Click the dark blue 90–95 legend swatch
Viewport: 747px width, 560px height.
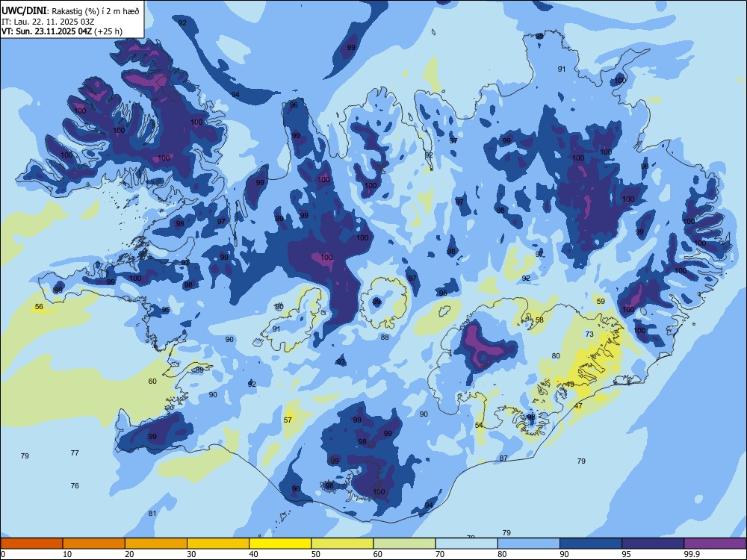591,544
